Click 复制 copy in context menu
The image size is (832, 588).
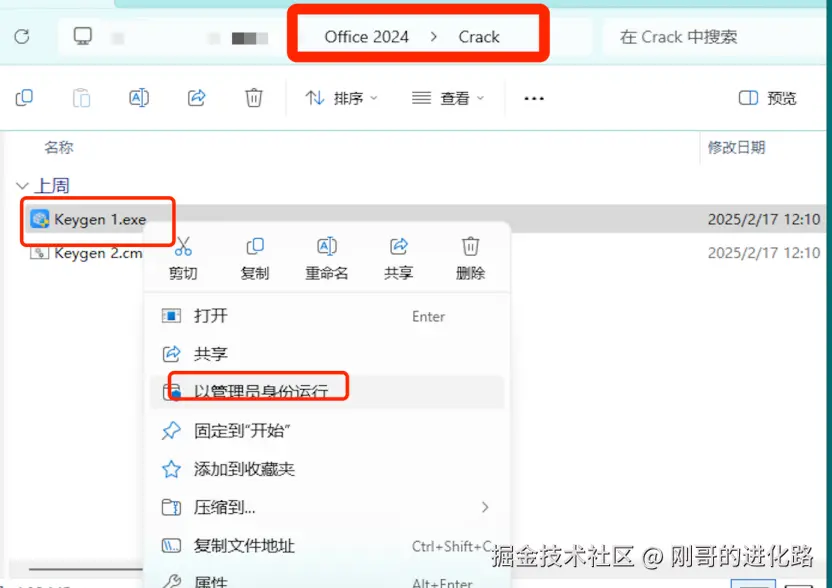255,258
